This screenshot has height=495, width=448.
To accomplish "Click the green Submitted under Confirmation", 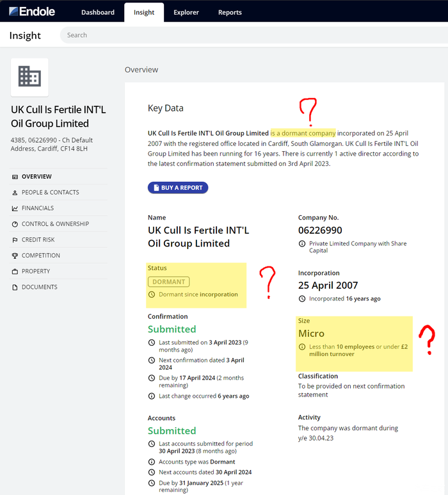I will click(172, 329).
